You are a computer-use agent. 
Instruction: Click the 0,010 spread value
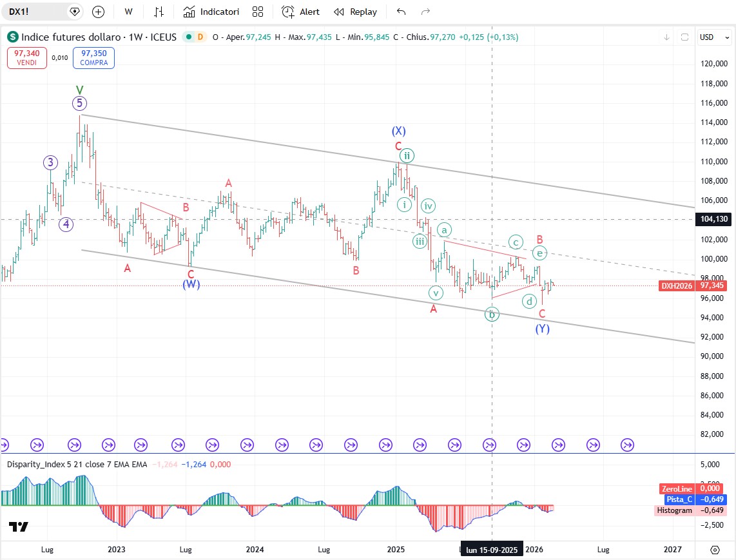pyautogui.click(x=59, y=58)
